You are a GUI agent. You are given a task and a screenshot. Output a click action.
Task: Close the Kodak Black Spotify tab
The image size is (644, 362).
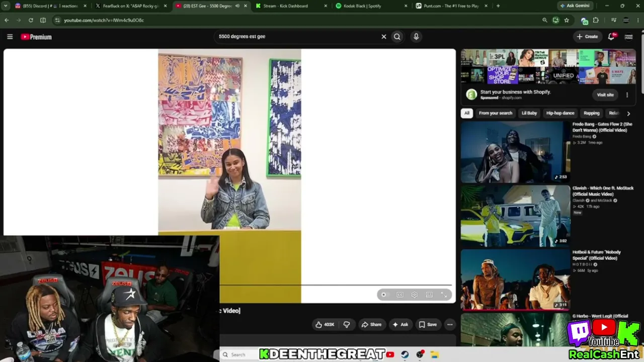pos(406,6)
